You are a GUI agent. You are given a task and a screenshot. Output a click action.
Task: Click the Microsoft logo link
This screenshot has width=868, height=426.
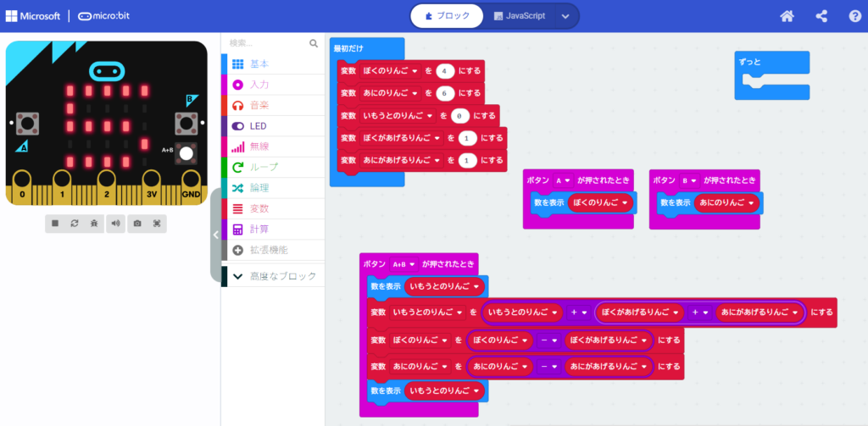click(x=33, y=16)
